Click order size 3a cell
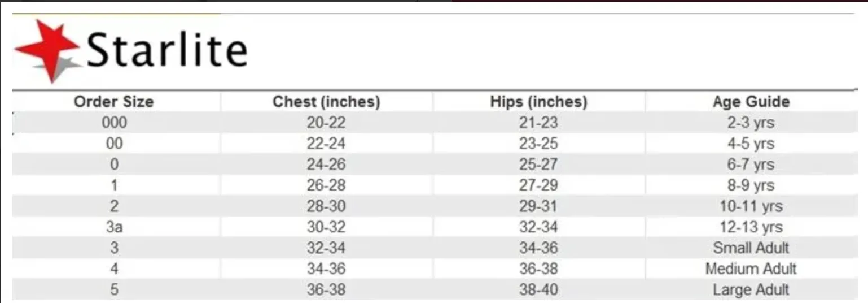Image resolution: width=868 pixels, height=303 pixels. click(x=114, y=227)
